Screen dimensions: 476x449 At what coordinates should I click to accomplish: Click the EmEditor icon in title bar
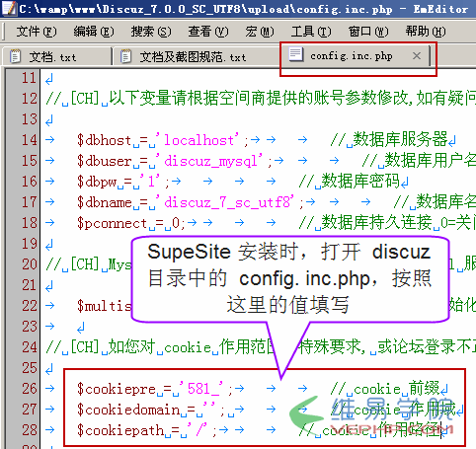[9, 8]
